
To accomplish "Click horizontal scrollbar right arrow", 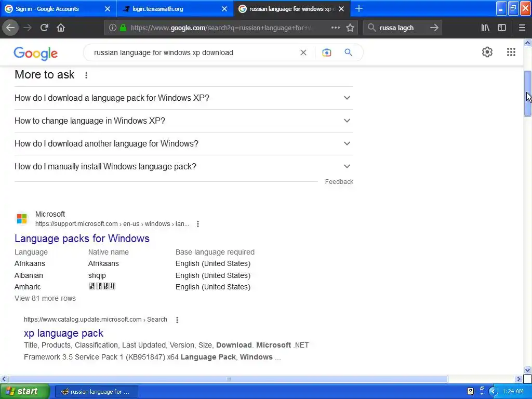I will pos(518,379).
